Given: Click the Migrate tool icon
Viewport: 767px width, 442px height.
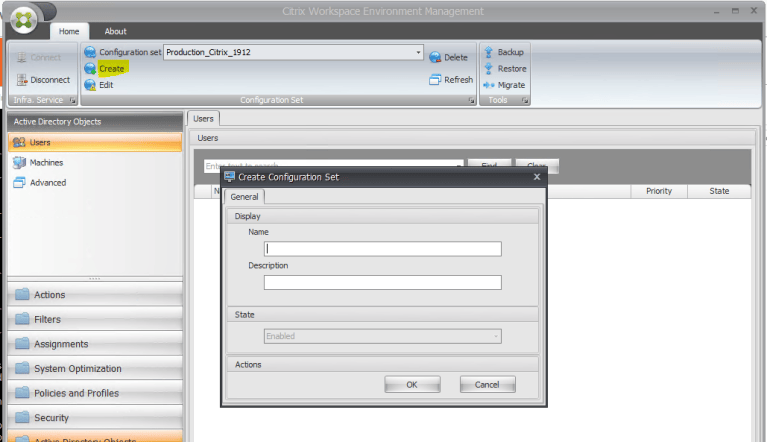Looking at the screenshot, I should [488, 85].
